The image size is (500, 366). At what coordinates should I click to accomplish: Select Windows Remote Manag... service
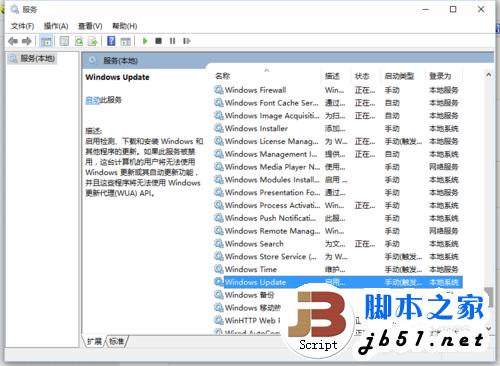tap(272, 231)
